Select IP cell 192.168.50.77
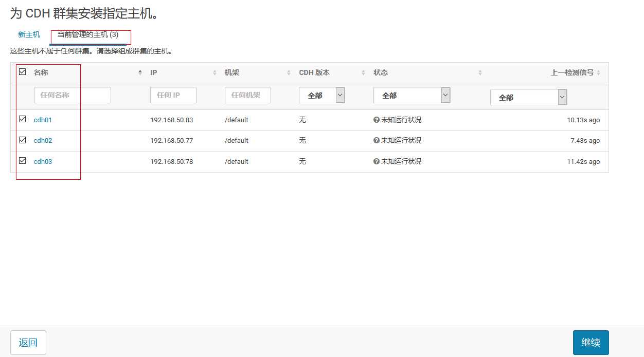The image size is (644, 357). point(171,141)
